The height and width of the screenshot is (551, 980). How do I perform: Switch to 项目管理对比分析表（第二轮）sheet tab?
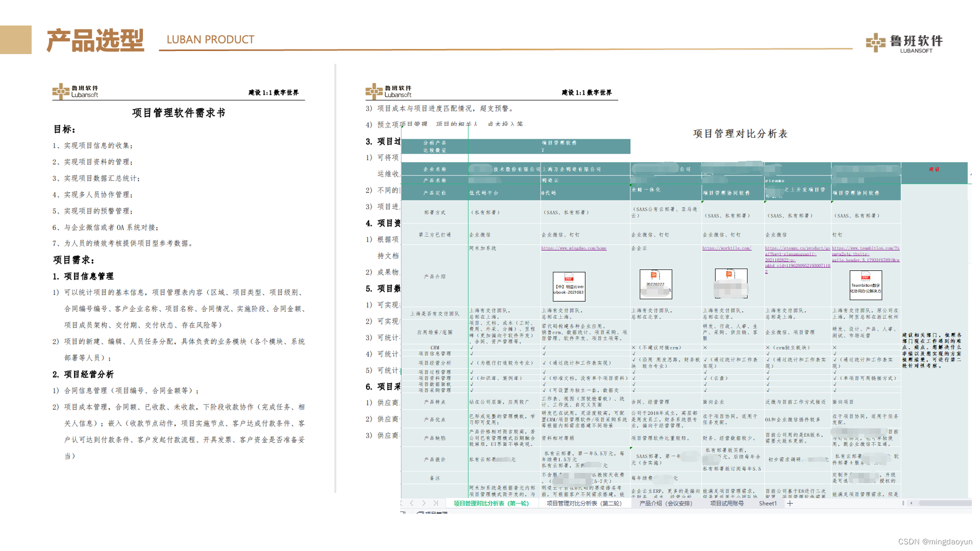click(x=584, y=504)
